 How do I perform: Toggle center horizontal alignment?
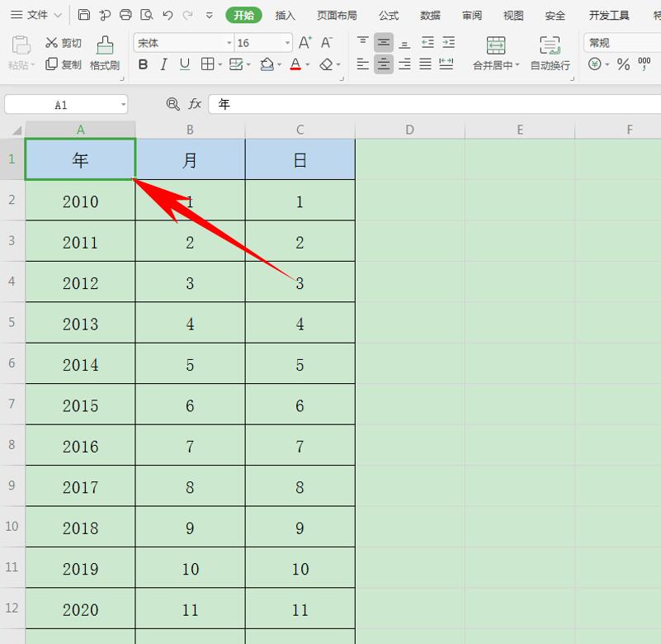(x=383, y=64)
